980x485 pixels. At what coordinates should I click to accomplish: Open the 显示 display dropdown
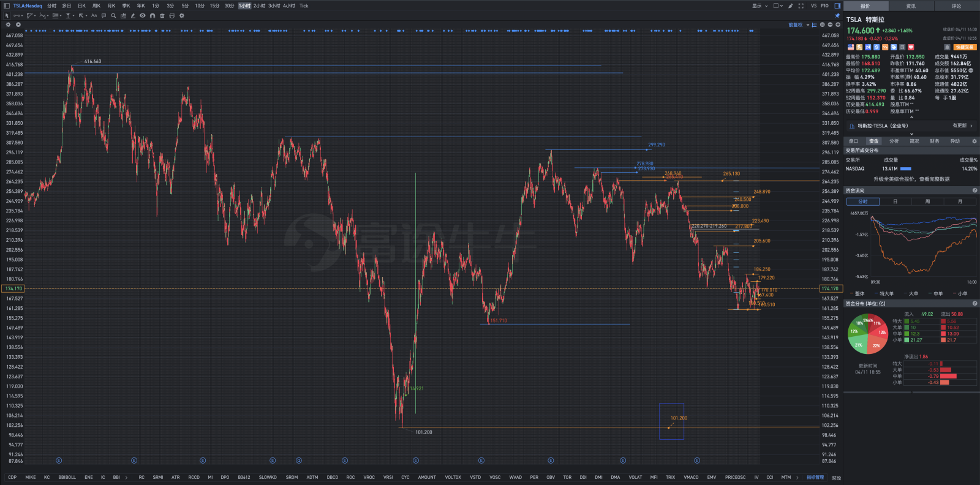tap(759, 6)
